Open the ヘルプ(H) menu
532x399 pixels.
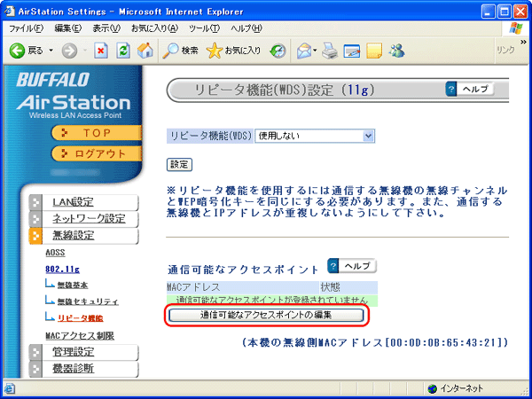(246, 28)
